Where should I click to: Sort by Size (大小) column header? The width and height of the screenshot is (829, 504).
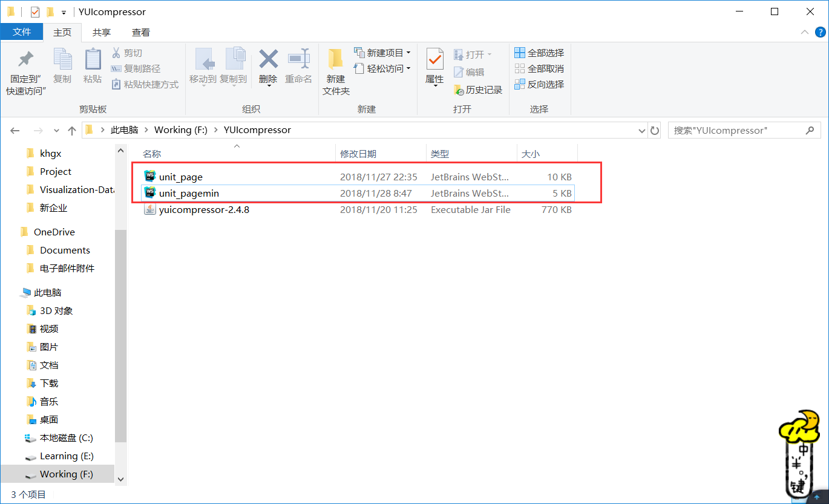coord(531,154)
